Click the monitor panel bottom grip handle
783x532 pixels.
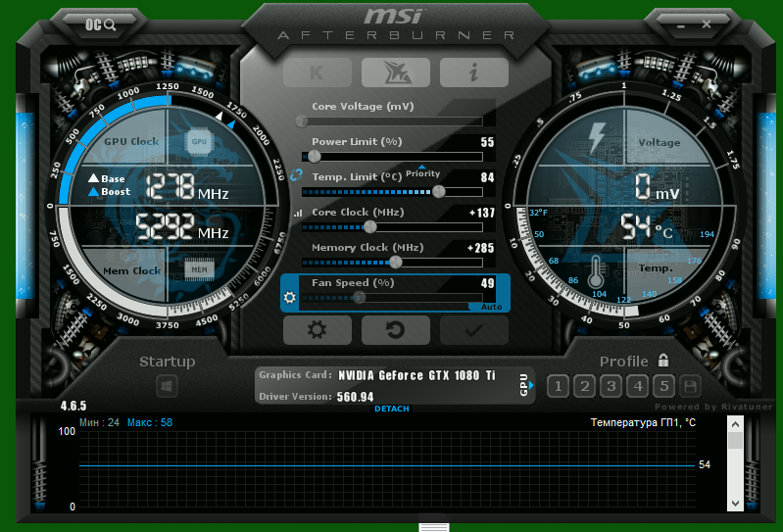click(x=434, y=527)
